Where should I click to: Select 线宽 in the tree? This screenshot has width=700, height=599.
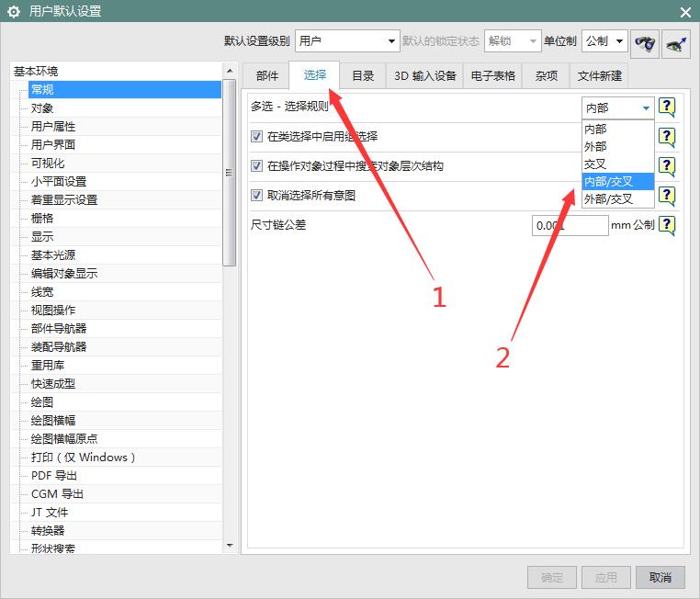point(42,291)
